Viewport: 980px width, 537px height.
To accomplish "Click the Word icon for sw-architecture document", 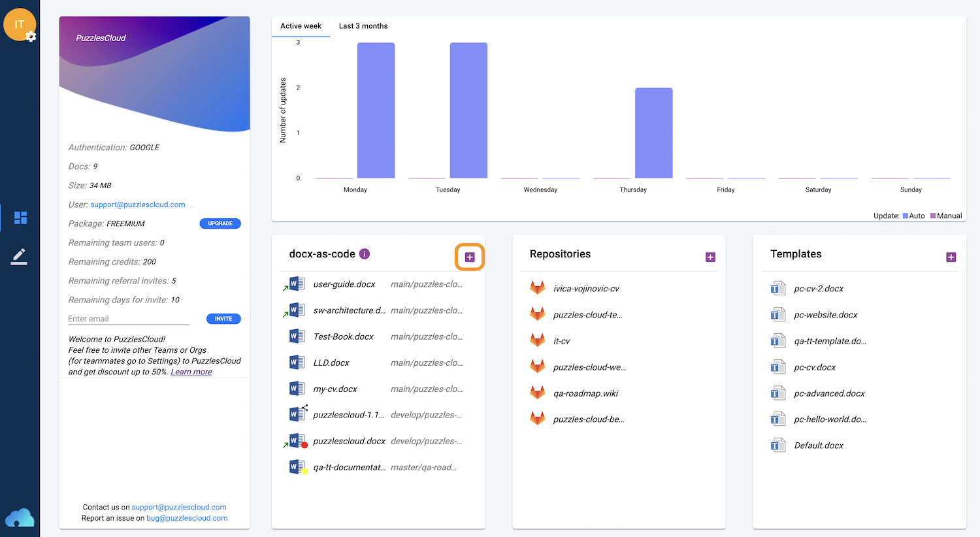I will tap(297, 310).
